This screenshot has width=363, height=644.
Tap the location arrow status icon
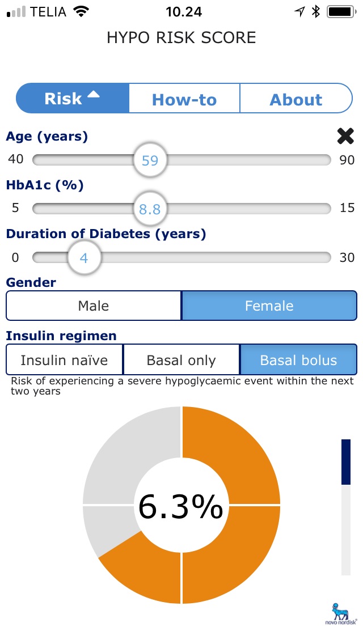tap(299, 11)
